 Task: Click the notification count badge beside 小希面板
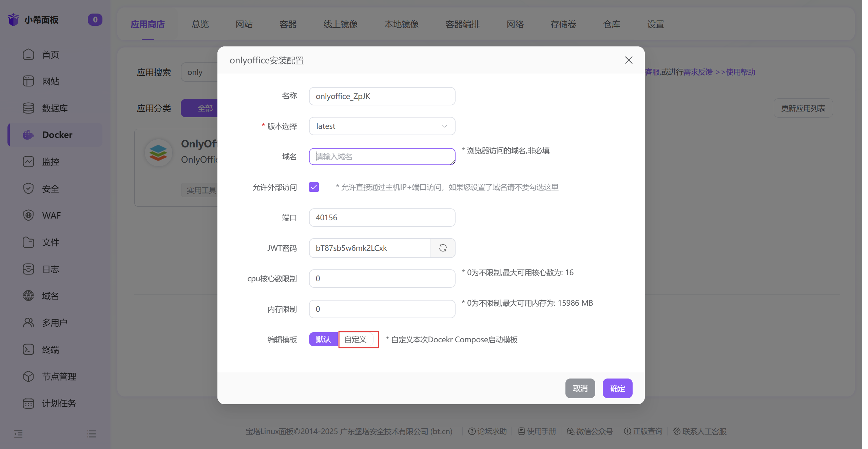95,20
